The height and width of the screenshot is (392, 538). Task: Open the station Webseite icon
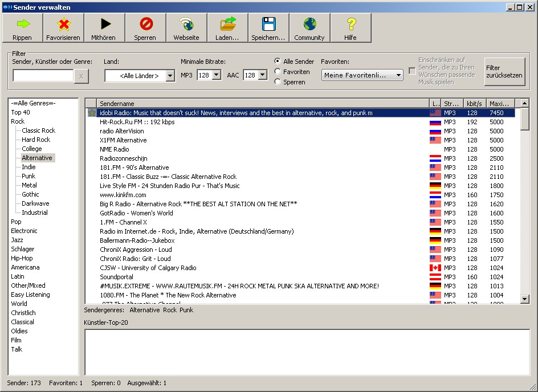[x=186, y=24]
